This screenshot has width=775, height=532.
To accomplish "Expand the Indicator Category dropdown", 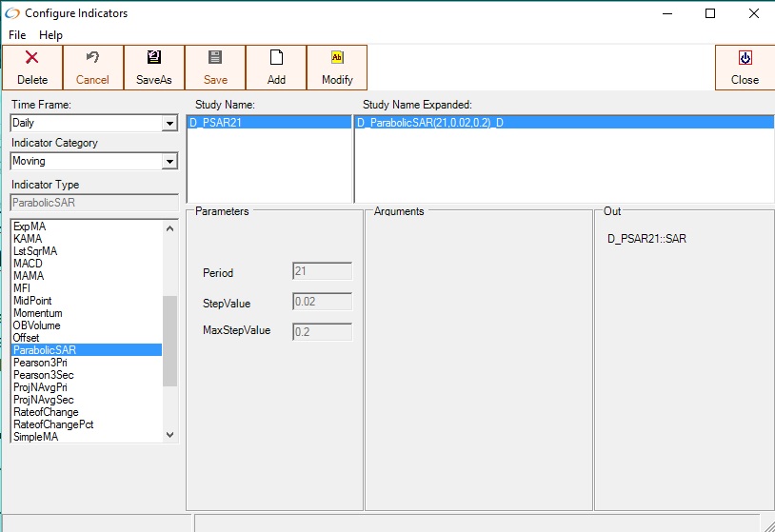I will click(x=169, y=162).
